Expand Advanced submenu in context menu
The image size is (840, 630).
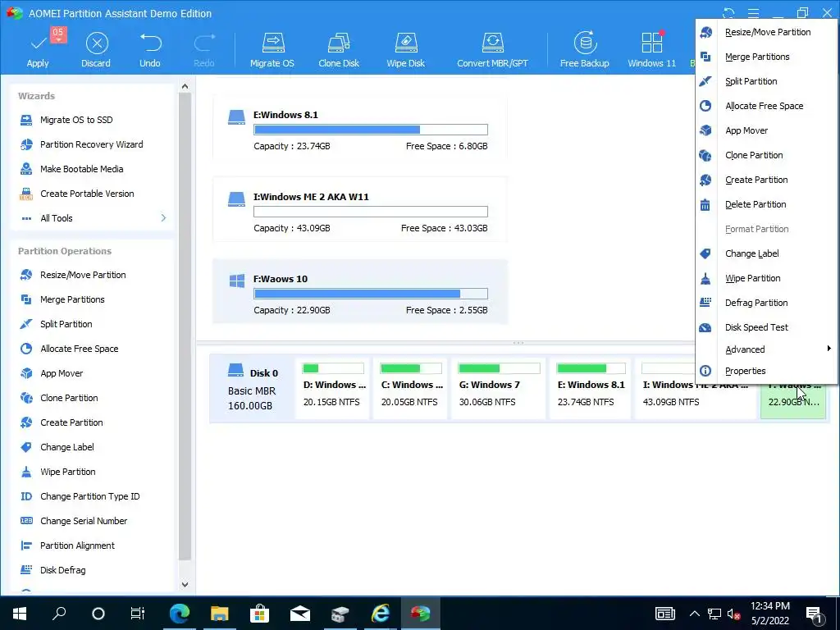tap(767, 349)
